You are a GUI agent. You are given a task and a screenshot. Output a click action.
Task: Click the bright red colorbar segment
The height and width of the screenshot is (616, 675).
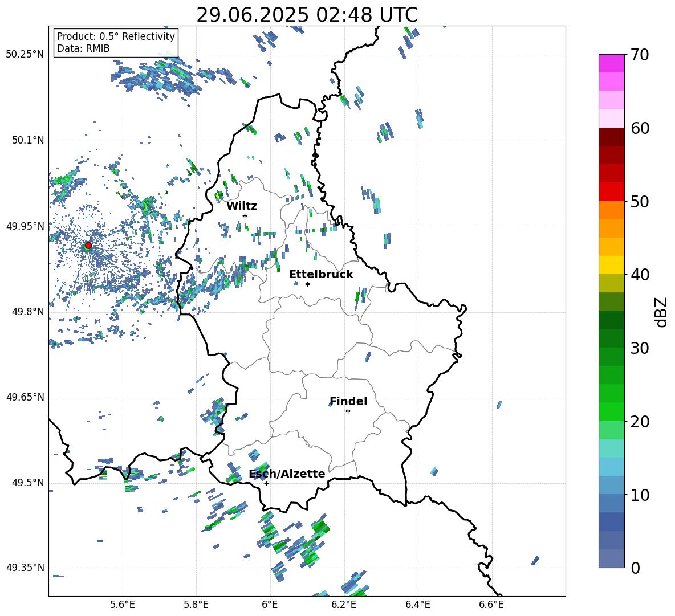pyautogui.click(x=611, y=192)
